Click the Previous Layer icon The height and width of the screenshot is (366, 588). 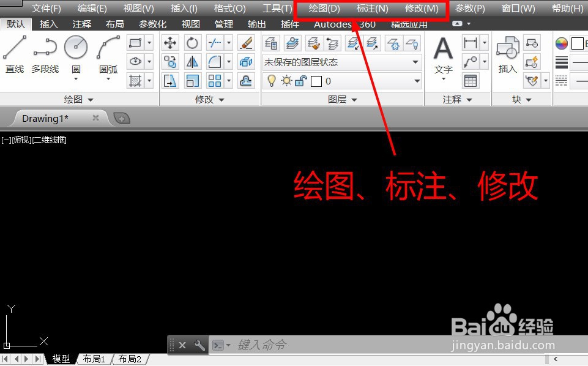click(x=332, y=43)
